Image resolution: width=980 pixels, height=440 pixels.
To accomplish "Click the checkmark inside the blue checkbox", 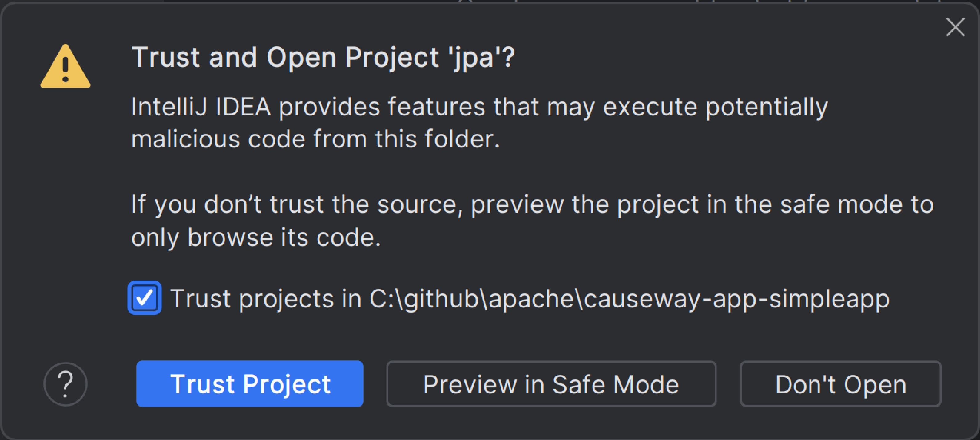I will pyautogui.click(x=145, y=298).
